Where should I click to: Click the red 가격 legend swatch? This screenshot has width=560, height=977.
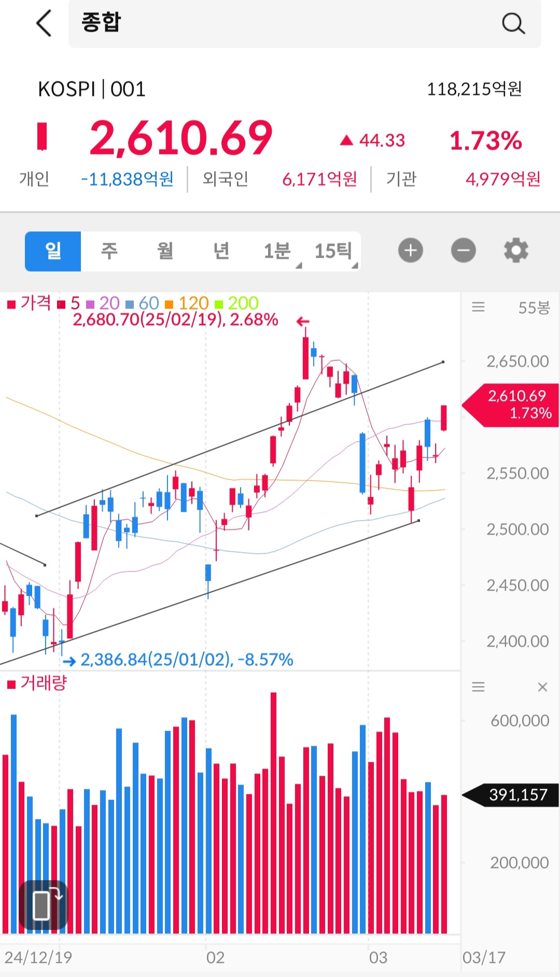click(x=11, y=304)
